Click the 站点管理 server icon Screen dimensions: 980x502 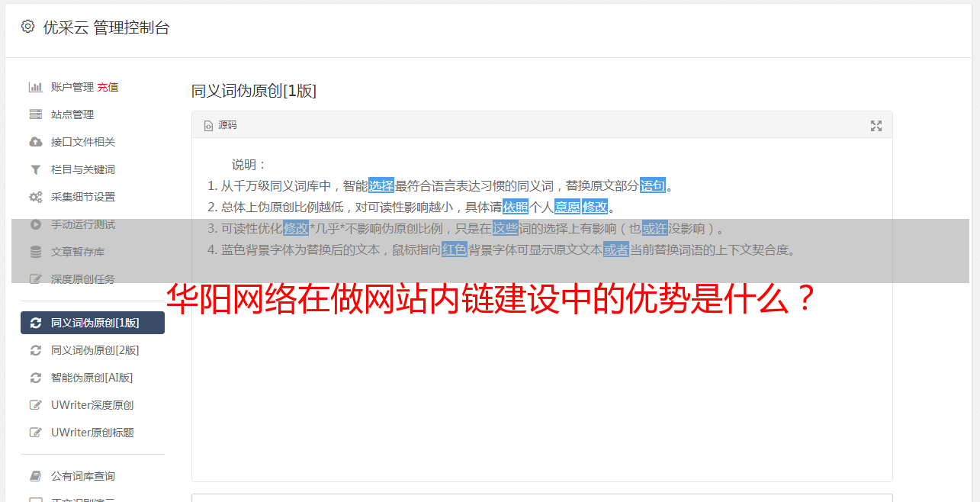(x=35, y=114)
